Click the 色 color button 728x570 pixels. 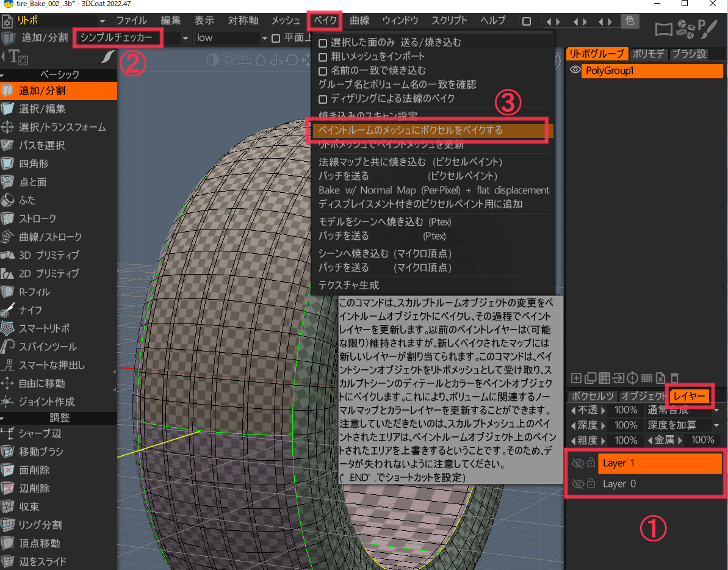(x=630, y=21)
